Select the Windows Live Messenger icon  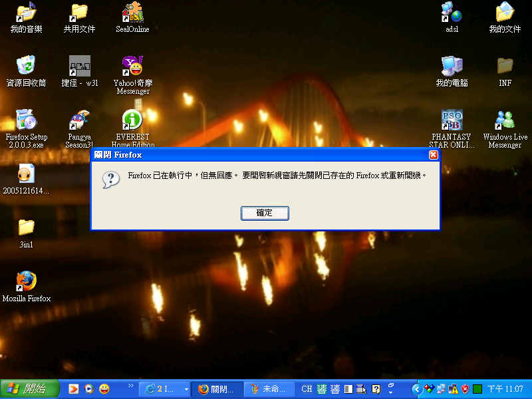point(505,120)
